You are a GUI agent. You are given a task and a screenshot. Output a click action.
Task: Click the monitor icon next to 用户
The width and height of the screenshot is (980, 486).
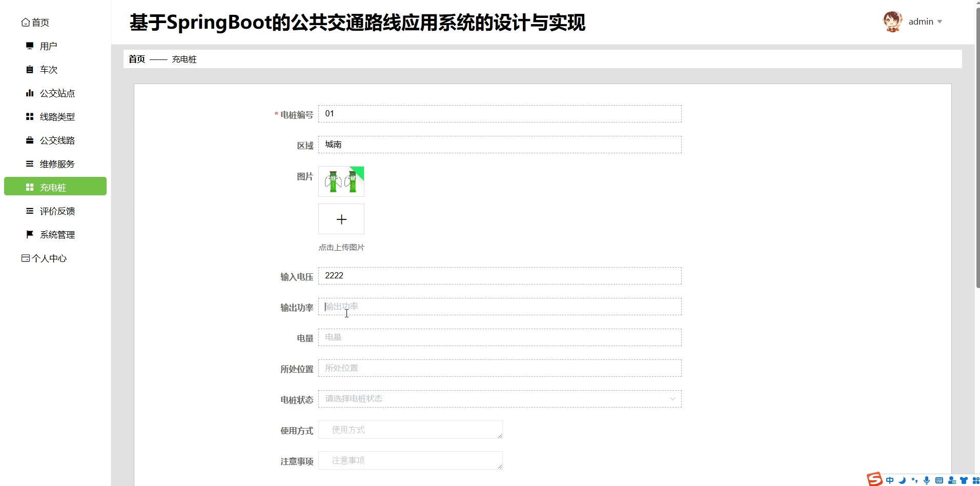pyautogui.click(x=30, y=46)
